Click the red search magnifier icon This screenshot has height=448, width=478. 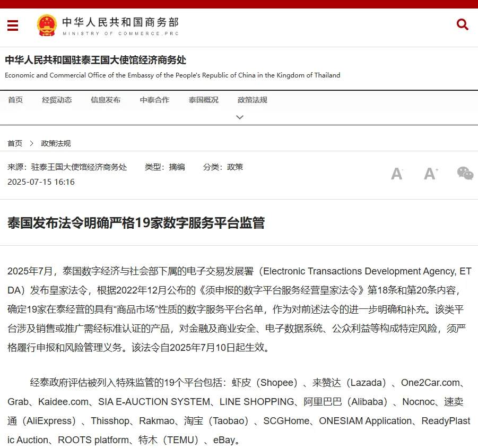462,24
